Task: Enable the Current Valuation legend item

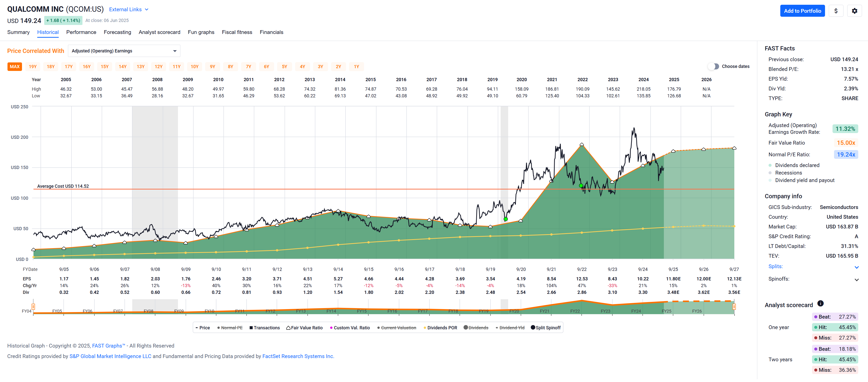Action: [x=397, y=328]
